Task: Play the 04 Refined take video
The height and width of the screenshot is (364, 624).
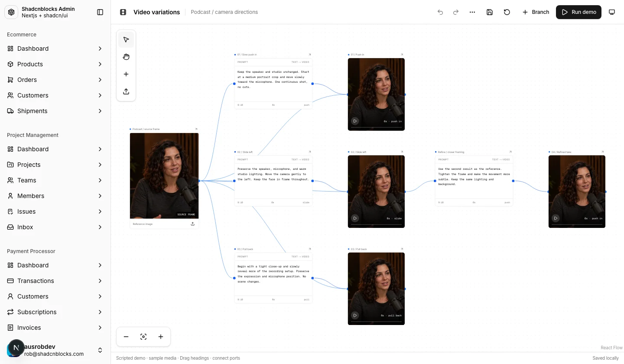Action: pos(556,218)
